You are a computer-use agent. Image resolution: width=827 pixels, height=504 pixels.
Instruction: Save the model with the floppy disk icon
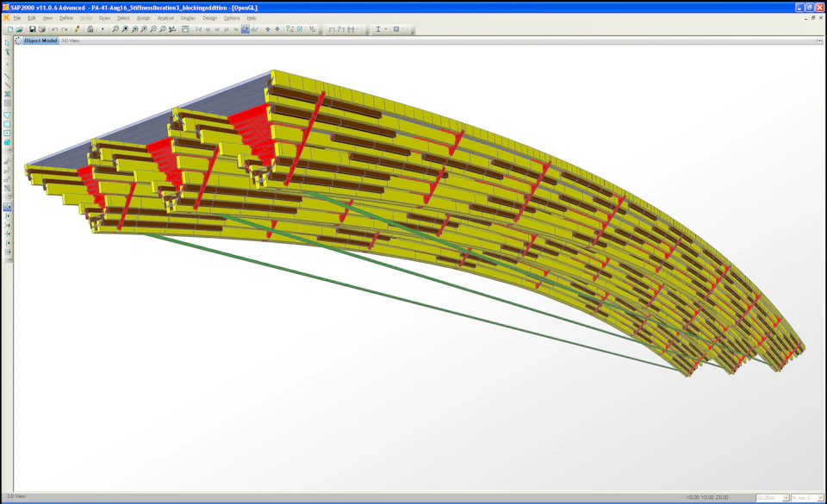click(x=32, y=29)
